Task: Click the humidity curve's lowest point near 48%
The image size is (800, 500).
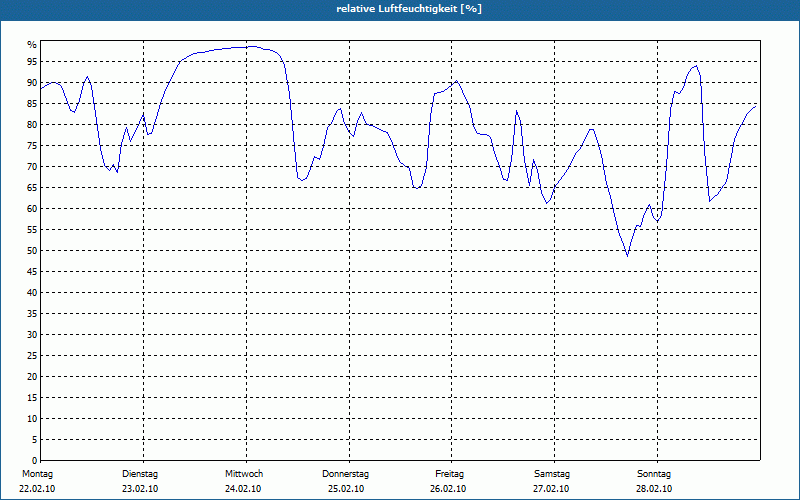Action: (x=628, y=256)
